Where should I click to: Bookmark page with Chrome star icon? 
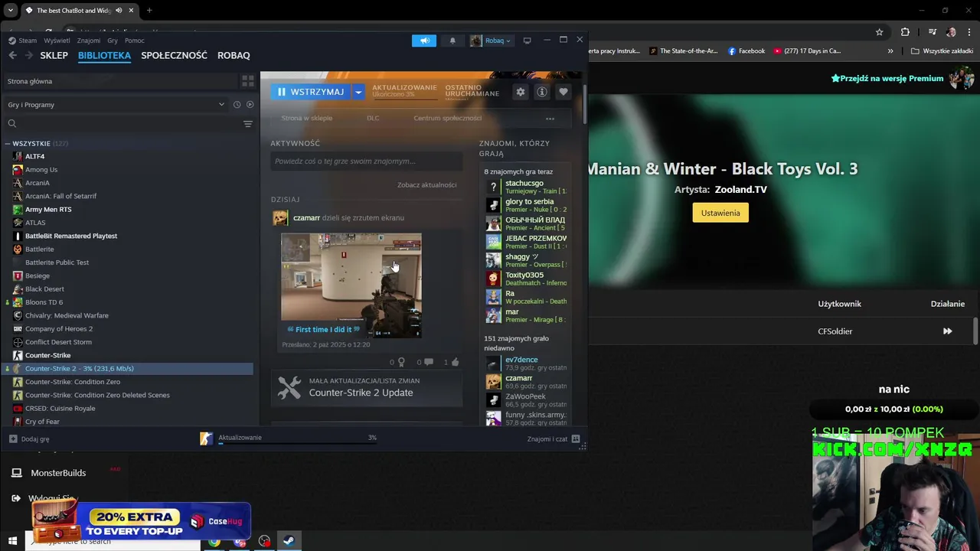879,32
